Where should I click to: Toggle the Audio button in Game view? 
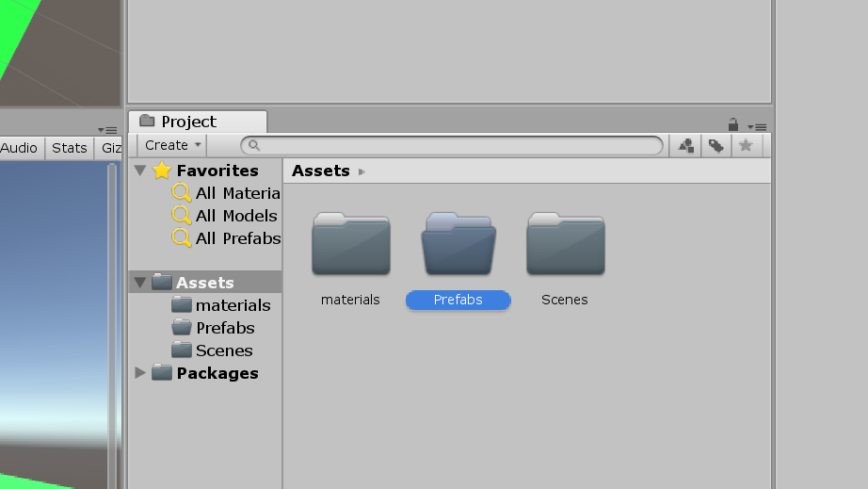(19, 148)
